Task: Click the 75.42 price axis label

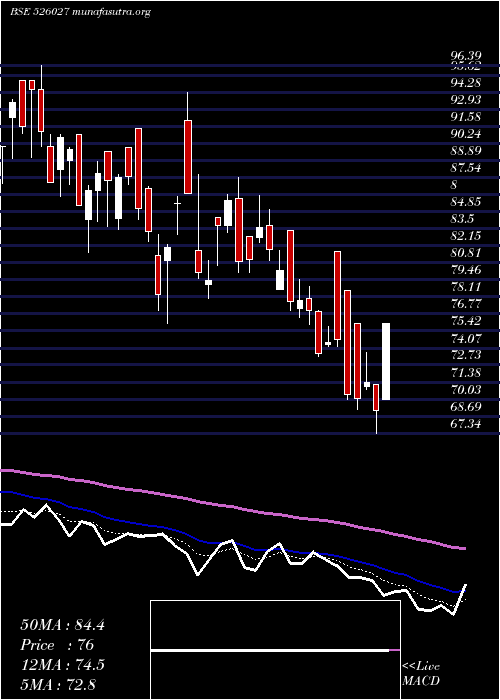Action: [466, 321]
